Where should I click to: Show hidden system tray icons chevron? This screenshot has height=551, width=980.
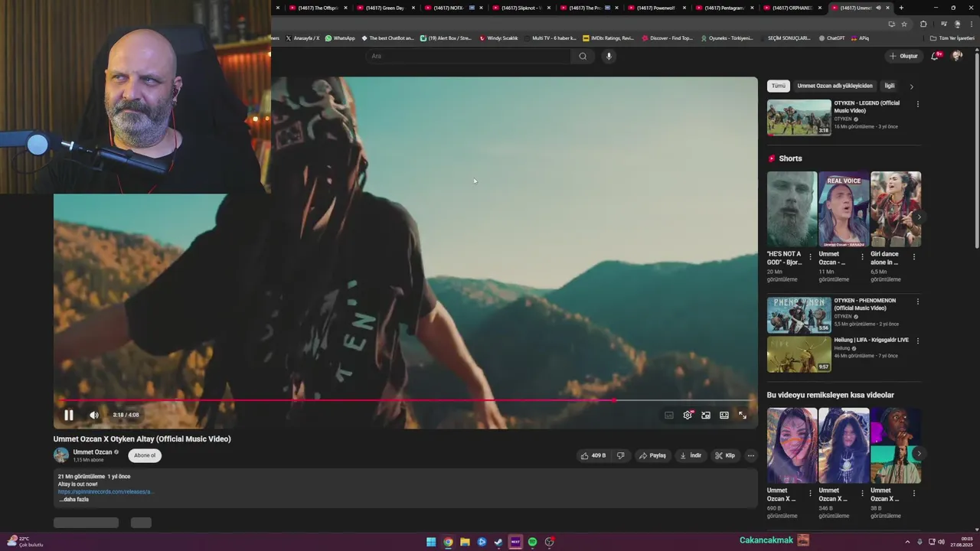[x=907, y=542]
